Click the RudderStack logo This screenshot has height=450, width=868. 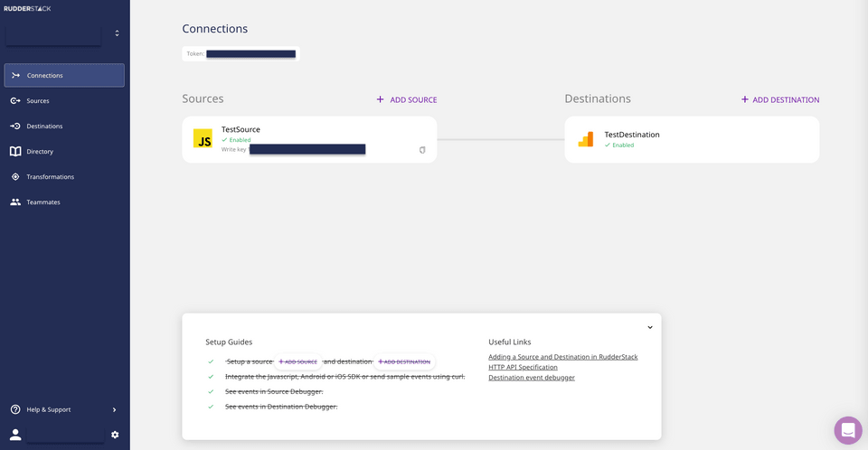click(27, 8)
